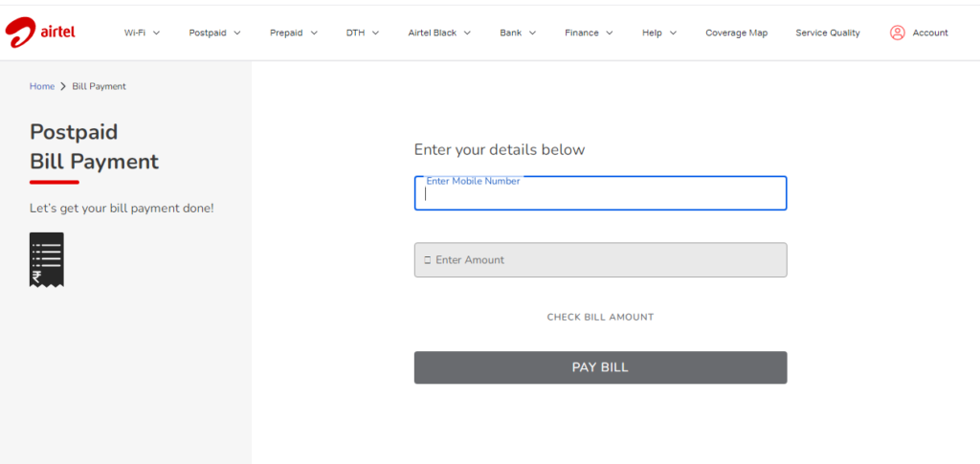Go to Home via breadcrumb
Viewport: 980px width, 464px height.
click(x=42, y=87)
